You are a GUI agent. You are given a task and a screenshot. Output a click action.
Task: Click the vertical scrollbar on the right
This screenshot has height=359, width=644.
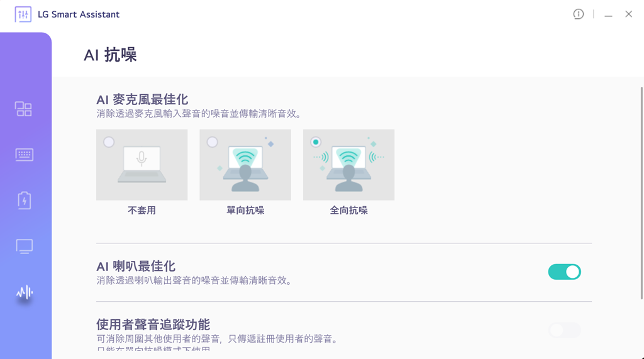[x=641, y=193]
